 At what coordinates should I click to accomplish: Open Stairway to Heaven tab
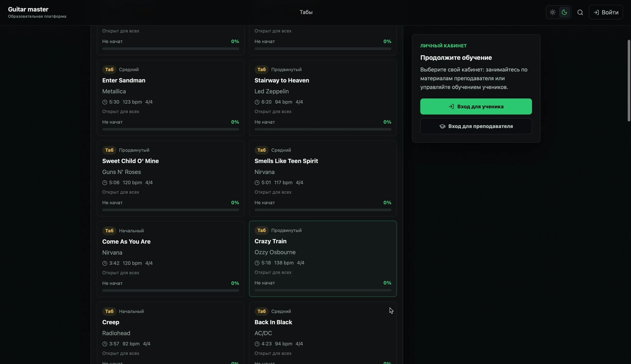pyautogui.click(x=323, y=98)
